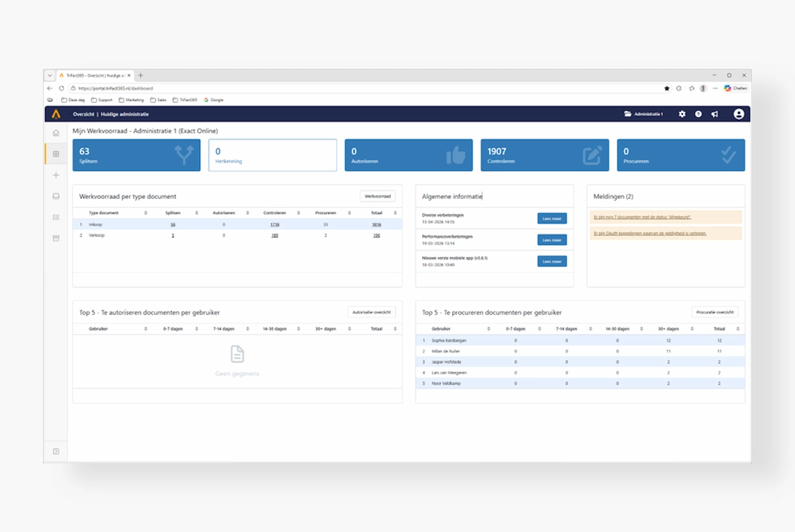The image size is (795, 532).
Task: Click the help question mark icon
Action: [x=698, y=114]
